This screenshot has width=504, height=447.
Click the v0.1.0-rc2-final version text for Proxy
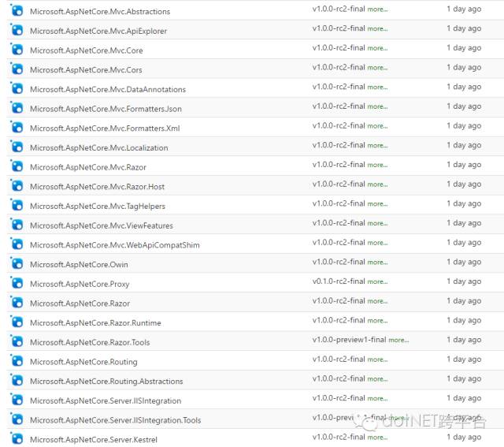tap(339, 281)
